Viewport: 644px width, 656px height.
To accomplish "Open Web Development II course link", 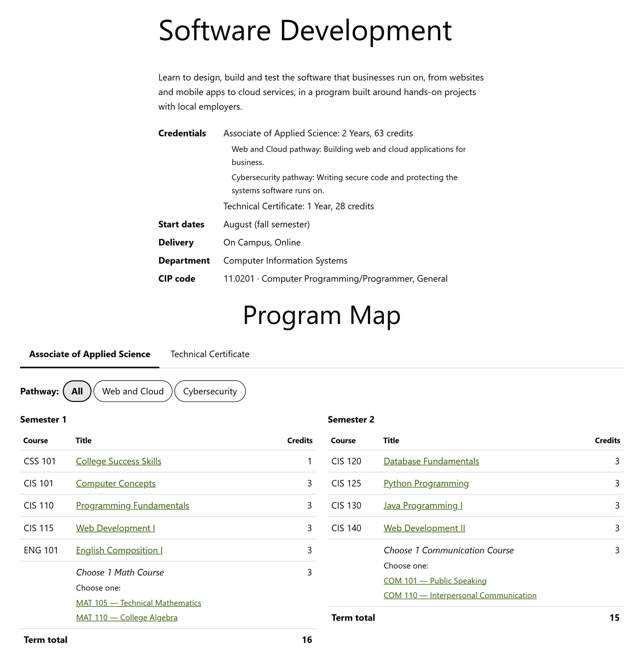I will coord(424,528).
